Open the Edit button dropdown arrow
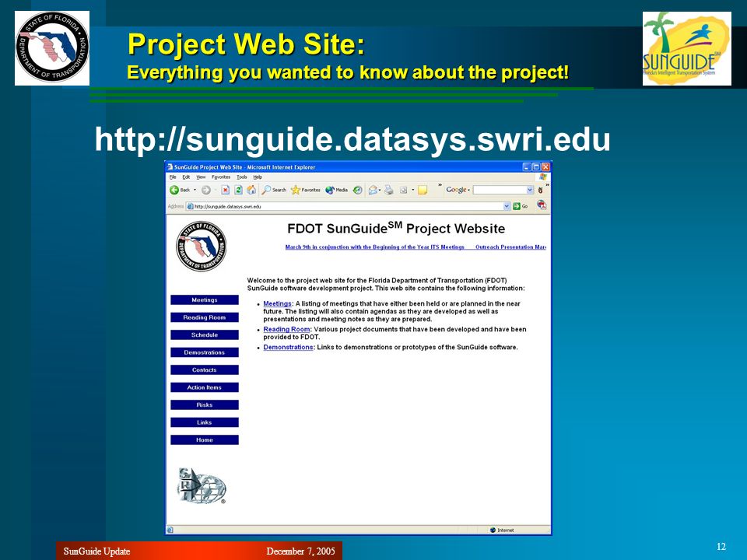 coord(412,190)
